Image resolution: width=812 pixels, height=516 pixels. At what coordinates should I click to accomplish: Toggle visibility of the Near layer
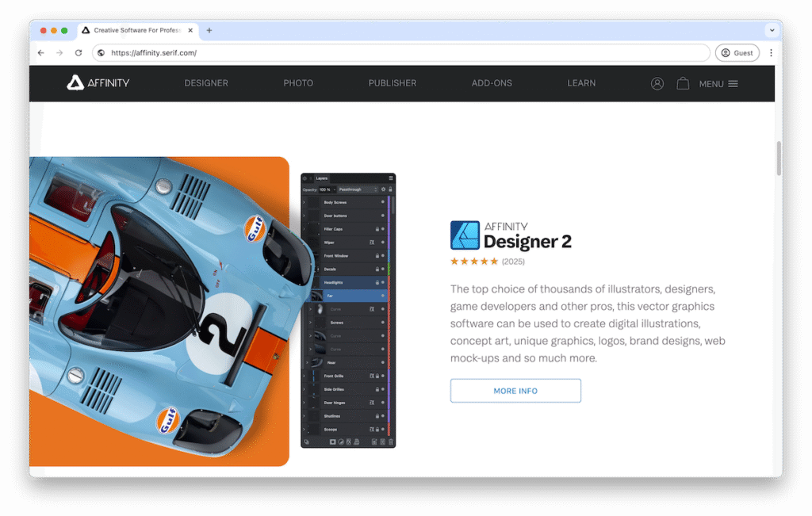coord(383,362)
